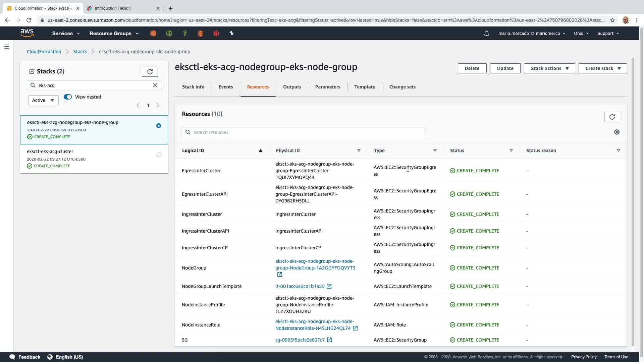The width and height of the screenshot is (644, 362).
Task: Open the Active status filter dropdown
Action: pos(43,100)
